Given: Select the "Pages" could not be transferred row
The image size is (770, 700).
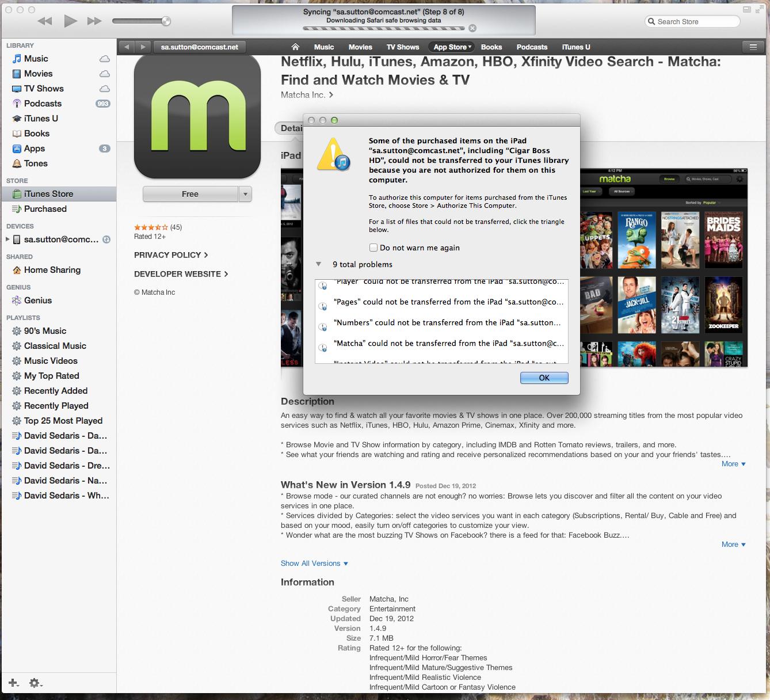Looking at the screenshot, I should 441,302.
